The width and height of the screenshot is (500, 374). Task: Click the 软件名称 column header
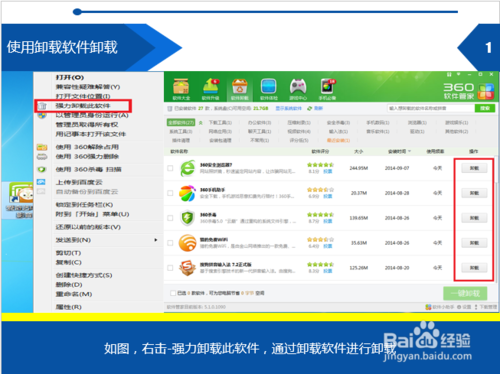179,151
